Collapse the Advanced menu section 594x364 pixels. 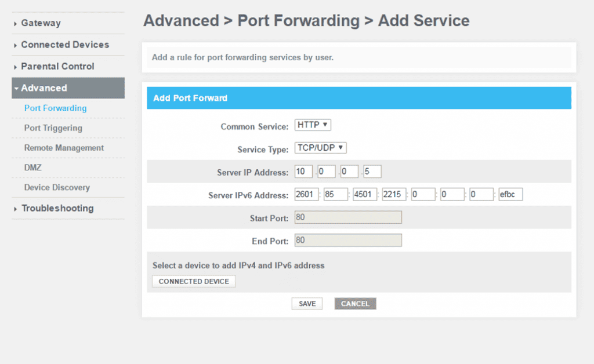click(x=68, y=88)
